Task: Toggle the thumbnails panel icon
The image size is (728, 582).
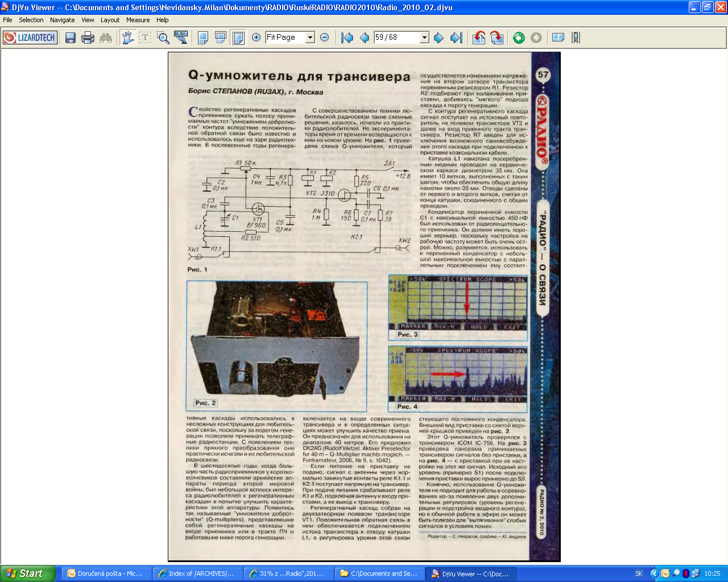Action: point(559,38)
